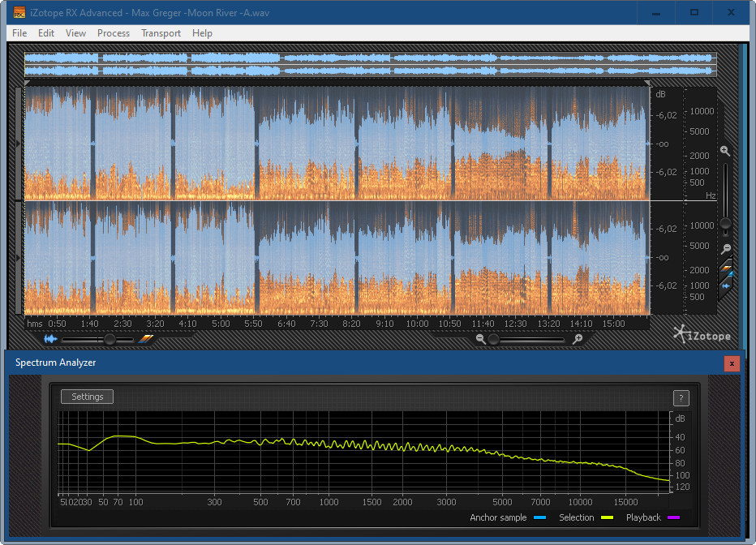Click the orange spectrogram icon right of opacity slider
The image size is (756, 545).
click(145, 339)
